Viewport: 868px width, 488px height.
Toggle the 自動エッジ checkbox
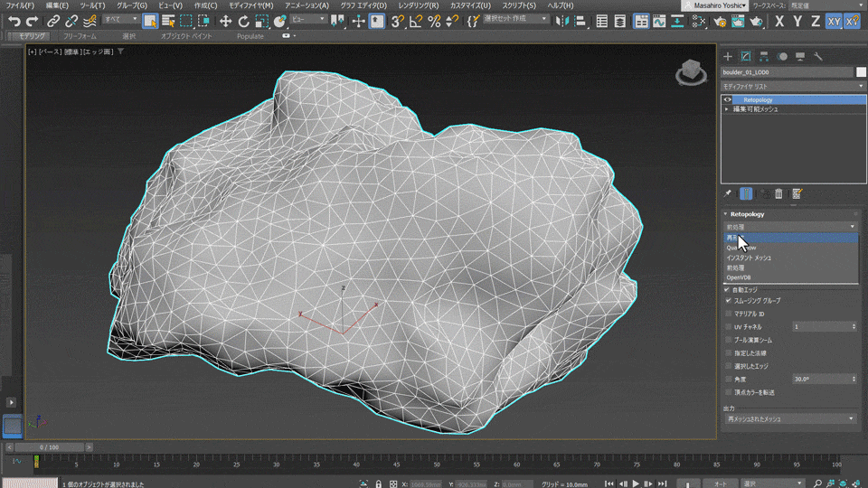[728, 289]
